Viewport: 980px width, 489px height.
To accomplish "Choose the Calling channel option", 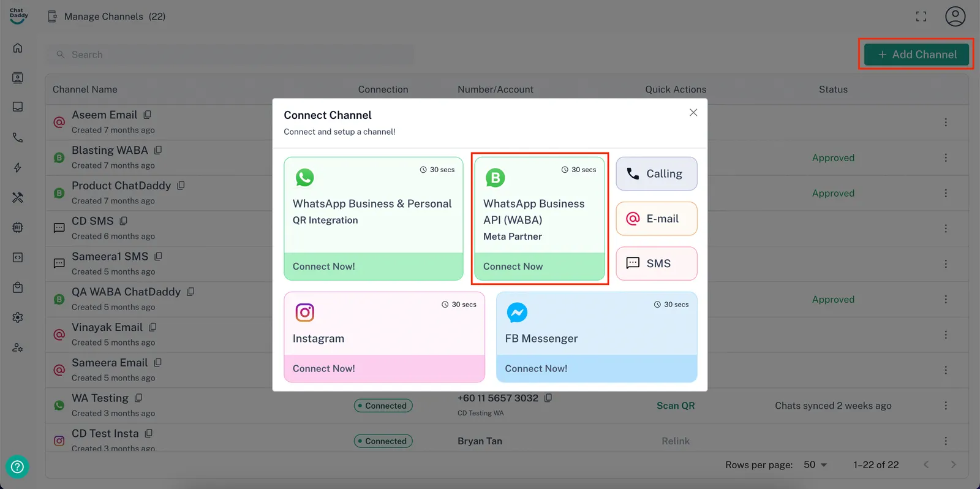I will point(656,174).
